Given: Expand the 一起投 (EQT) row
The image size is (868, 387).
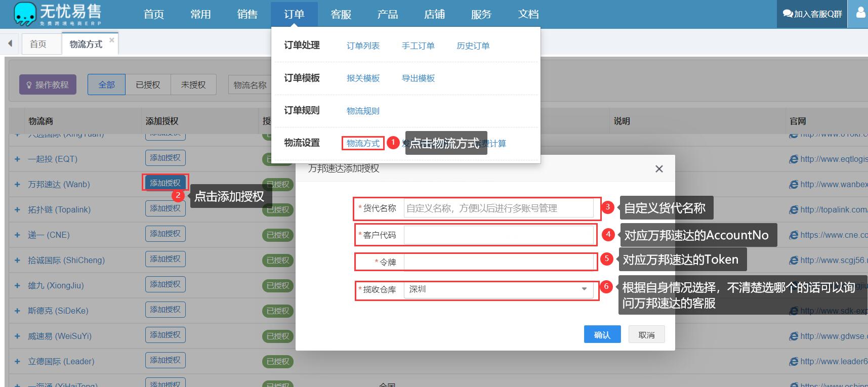Looking at the screenshot, I should pos(17,159).
